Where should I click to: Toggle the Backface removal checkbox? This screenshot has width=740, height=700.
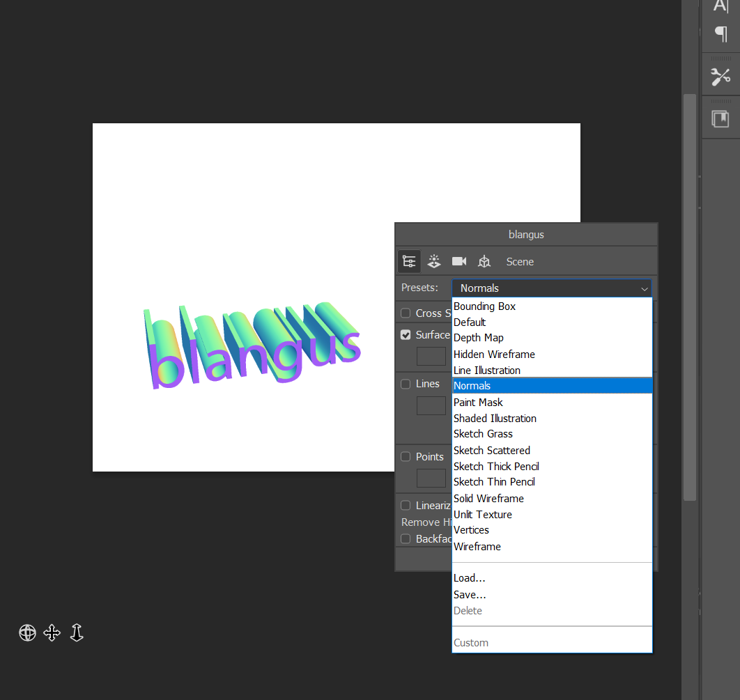coord(406,538)
